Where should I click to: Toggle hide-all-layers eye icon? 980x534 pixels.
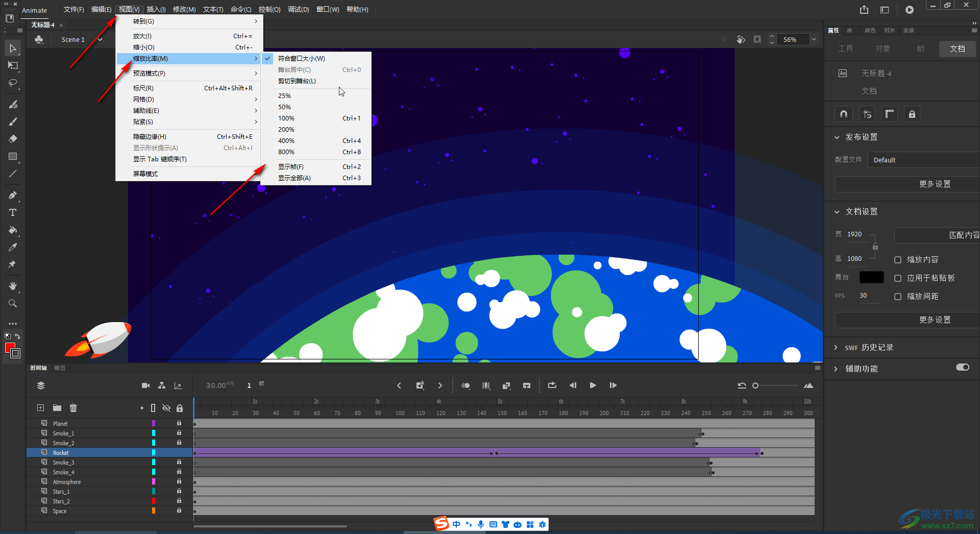[x=166, y=408]
